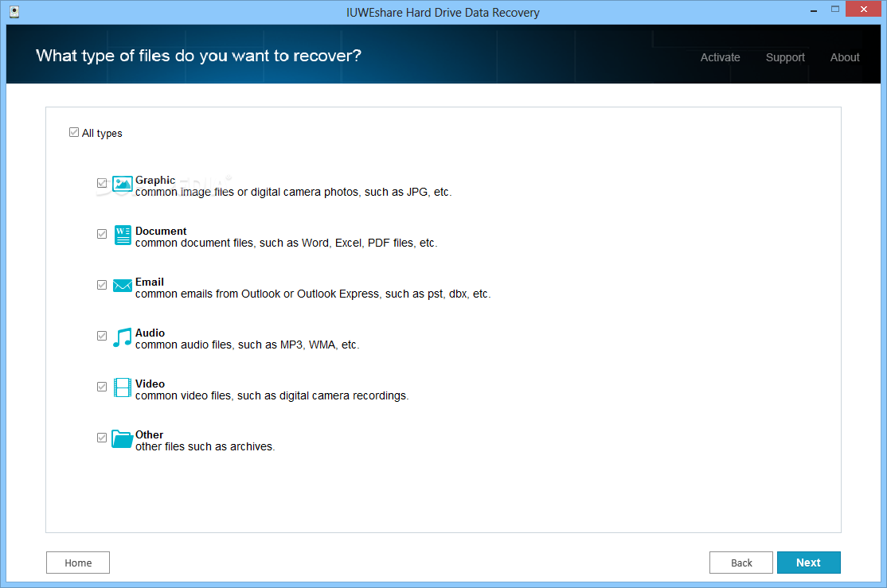The image size is (887, 588).
Task: Click the Email envelope icon
Action: click(x=122, y=286)
